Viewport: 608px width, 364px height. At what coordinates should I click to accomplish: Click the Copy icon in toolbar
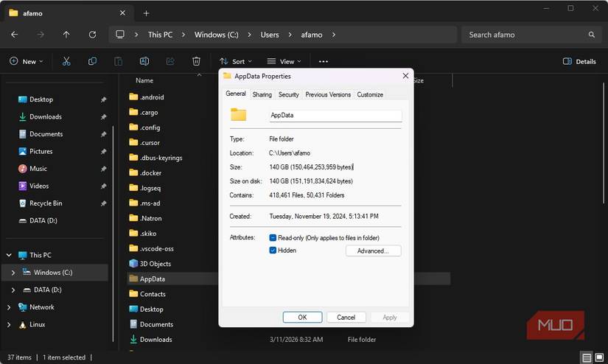point(92,61)
